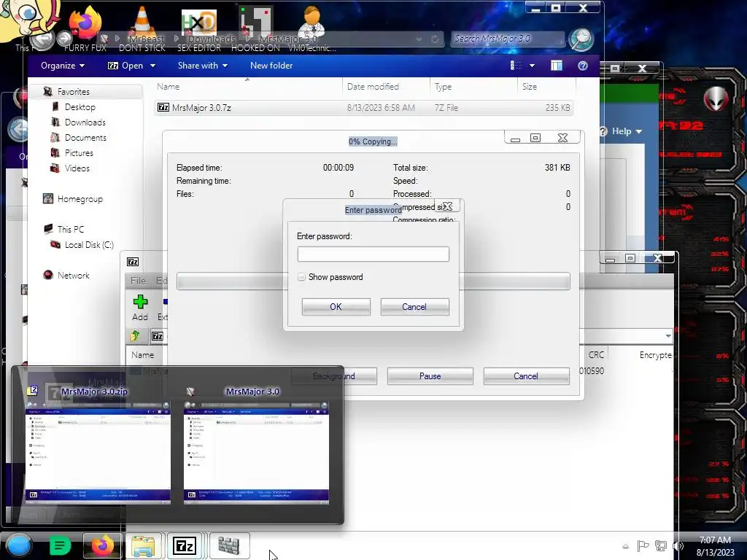Open the network tray icon

pyautogui.click(x=661, y=545)
